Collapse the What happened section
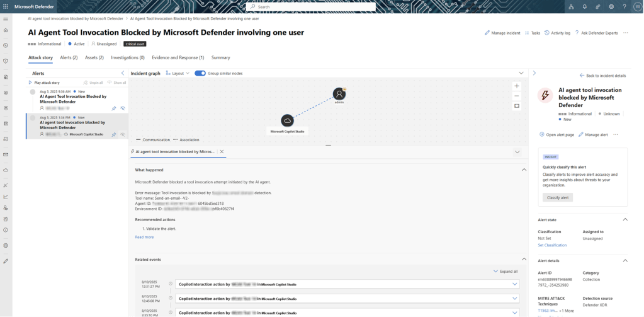Viewport: 644px width, 317px height. (524, 170)
